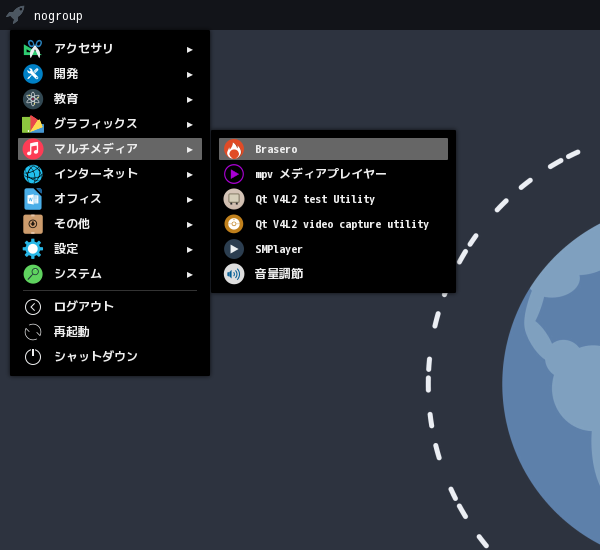Expand the 設定 submenu arrow
600x550 pixels.
coord(189,250)
